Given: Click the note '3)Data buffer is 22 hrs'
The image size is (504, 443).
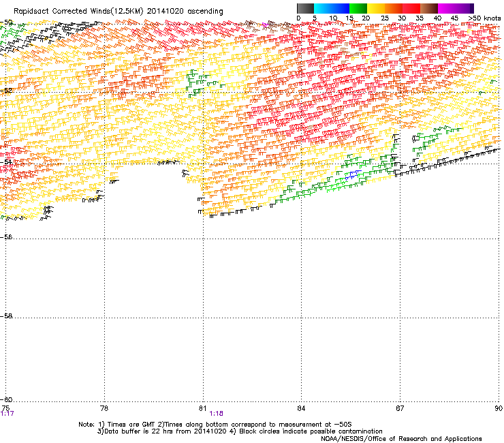Looking at the screenshot, I should (135, 431).
